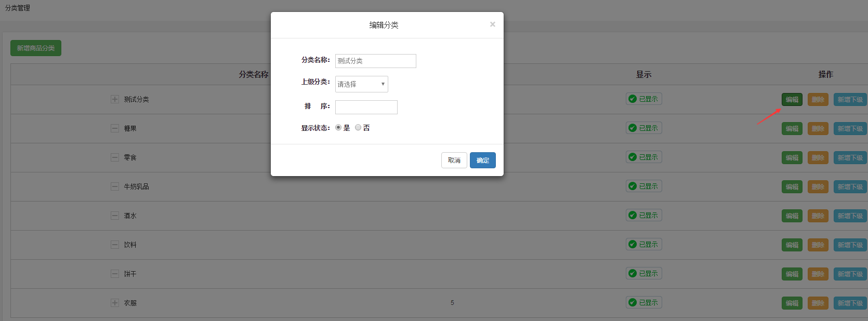Screen dimensions: 868x321
Task: Toggle 已显示 status for 牛奶乳品
Action: tap(644, 186)
